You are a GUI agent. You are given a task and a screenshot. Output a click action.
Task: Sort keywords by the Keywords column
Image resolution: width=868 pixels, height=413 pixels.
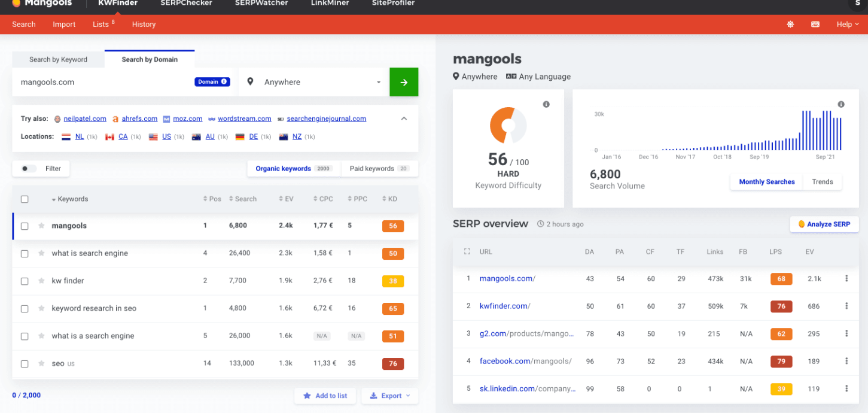[70, 199]
